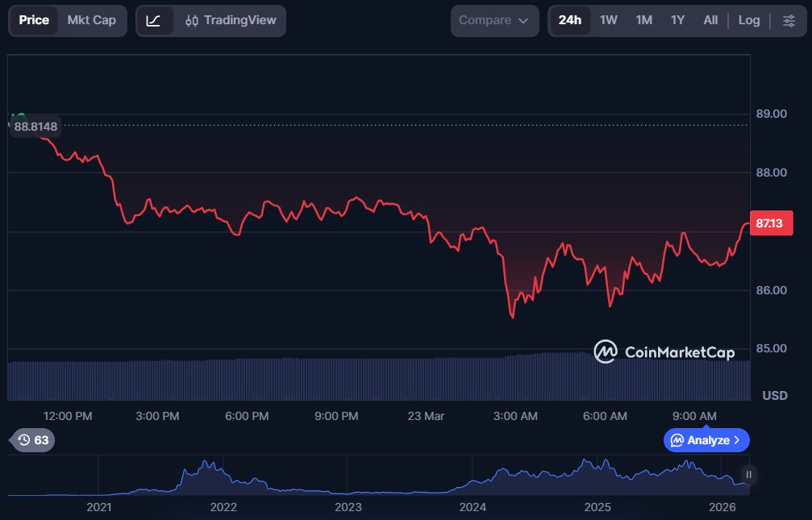The height and width of the screenshot is (520, 812).
Task: Select the 1M time range
Action: tap(643, 20)
